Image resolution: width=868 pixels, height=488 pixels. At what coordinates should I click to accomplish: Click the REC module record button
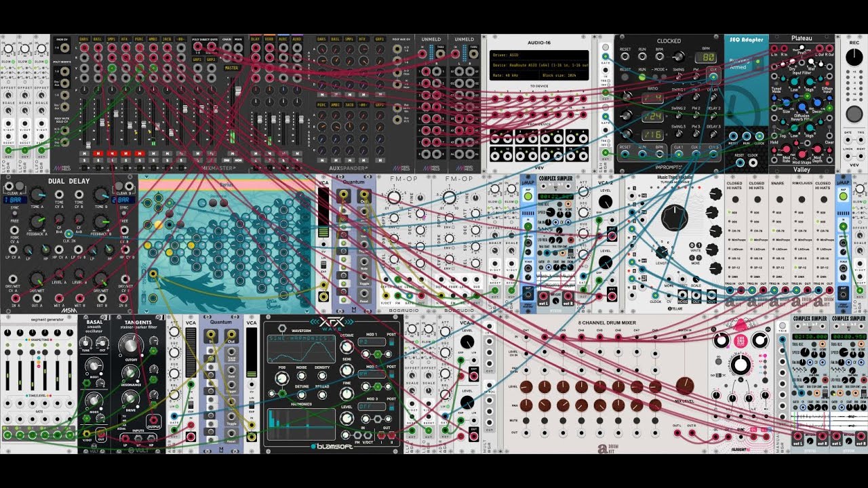854,114
